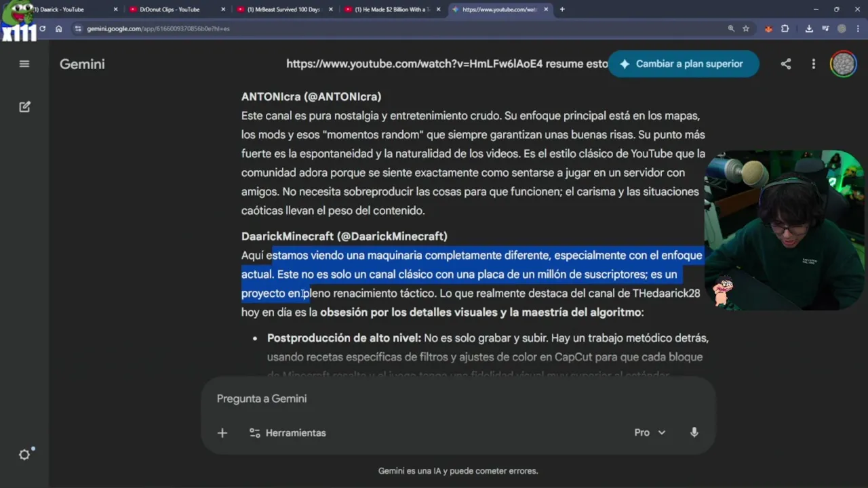Start a new chat with the compose icon
868x488 pixels.
tap(24, 106)
